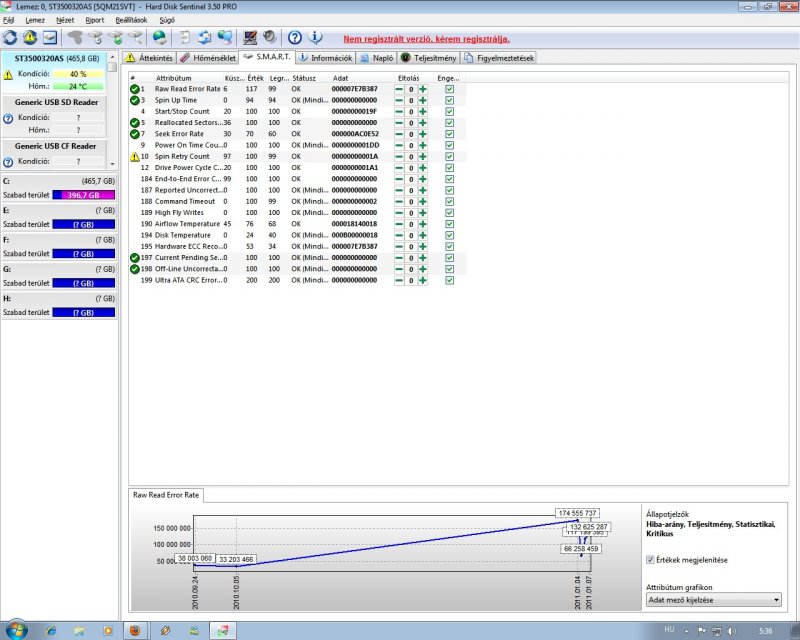Select the Generic USB SD Reader entry
The width and height of the screenshot is (800, 640).
click(54, 116)
